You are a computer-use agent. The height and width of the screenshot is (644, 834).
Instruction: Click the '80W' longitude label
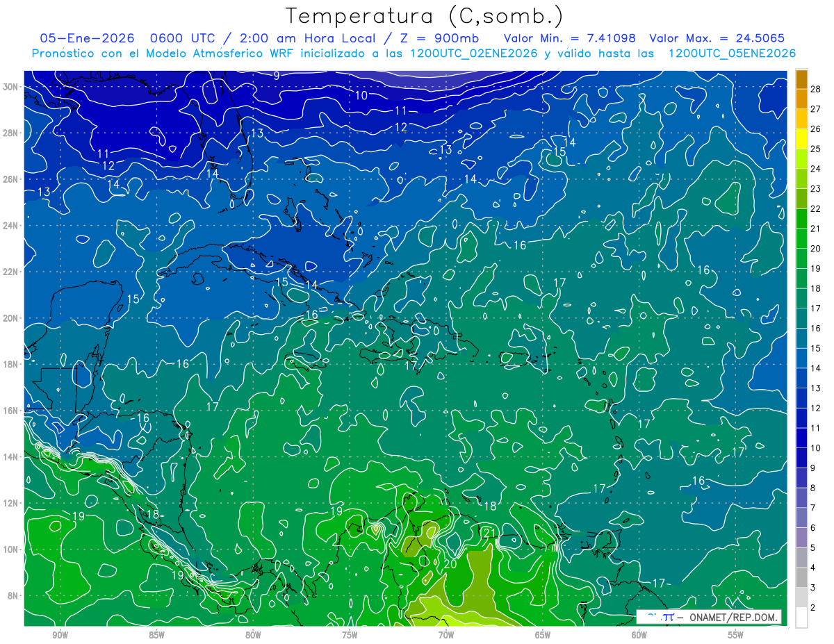[253, 635]
